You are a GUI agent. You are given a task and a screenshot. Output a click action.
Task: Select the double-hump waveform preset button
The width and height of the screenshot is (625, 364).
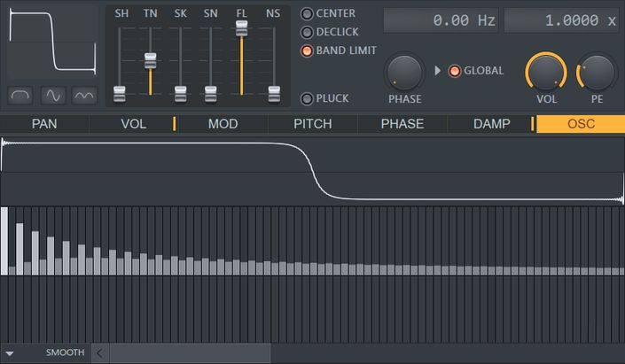(x=84, y=96)
